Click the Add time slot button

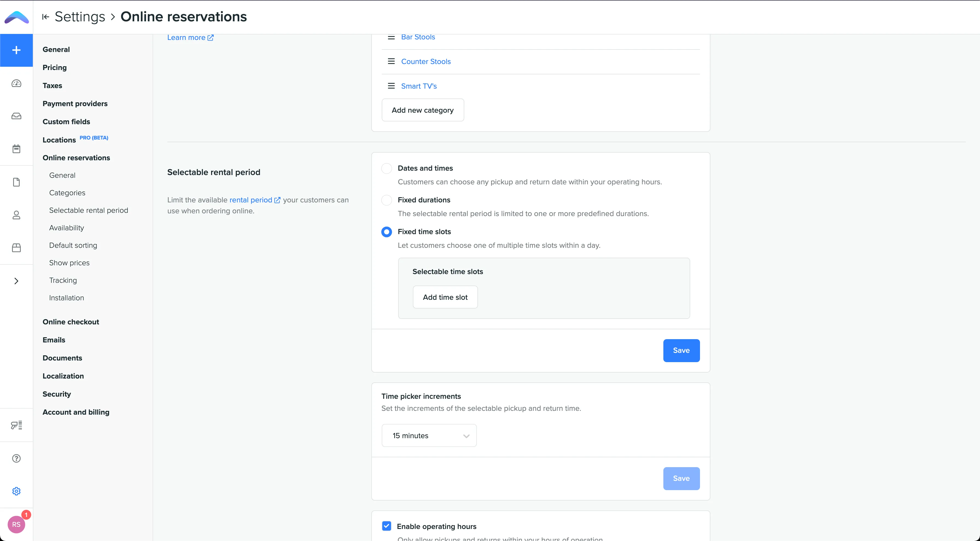[x=445, y=297]
